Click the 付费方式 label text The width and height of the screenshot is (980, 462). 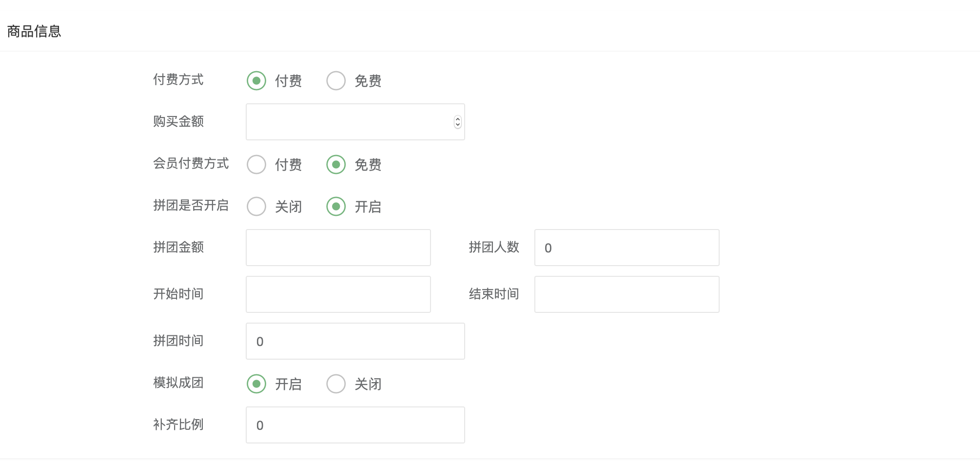point(178,79)
